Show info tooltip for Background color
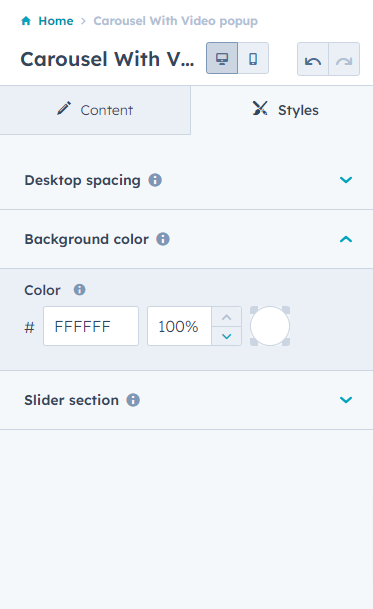Image resolution: width=373 pixels, height=609 pixels. point(163,239)
